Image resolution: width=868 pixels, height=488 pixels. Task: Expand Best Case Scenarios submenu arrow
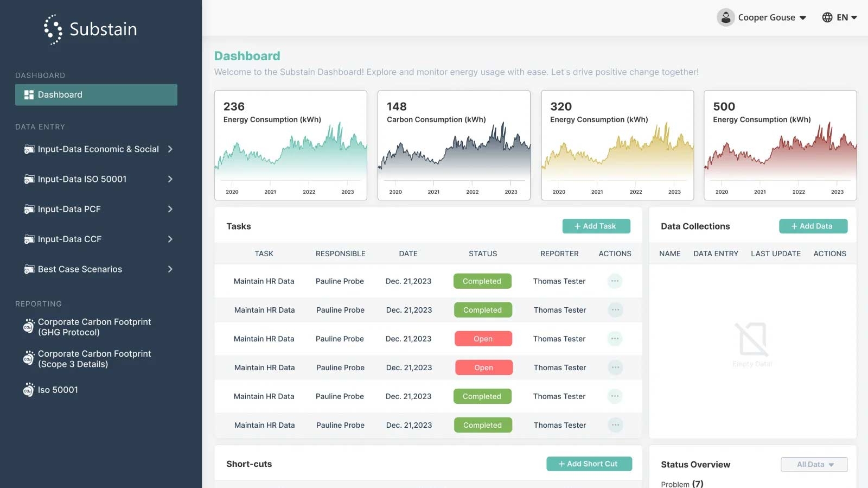pos(170,269)
